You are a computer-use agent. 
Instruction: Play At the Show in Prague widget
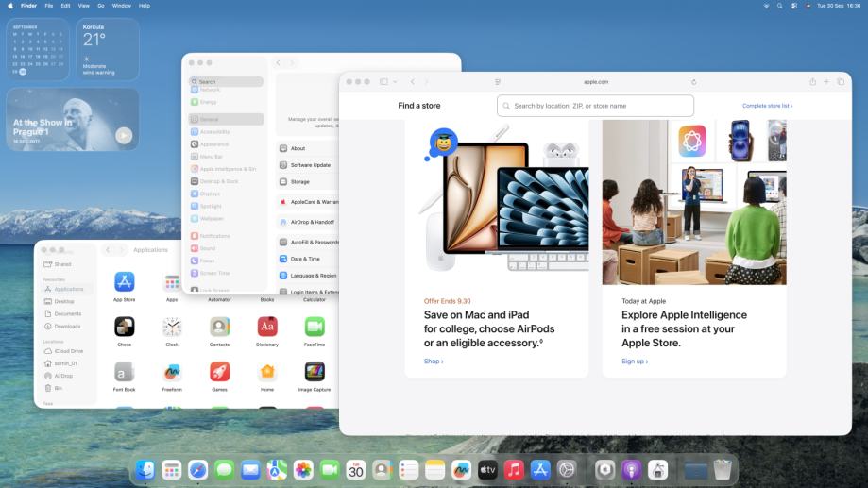[124, 136]
